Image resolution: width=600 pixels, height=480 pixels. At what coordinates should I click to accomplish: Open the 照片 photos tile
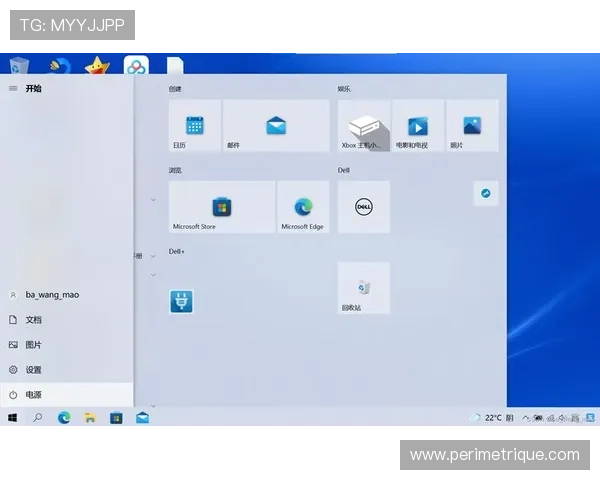(472, 126)
